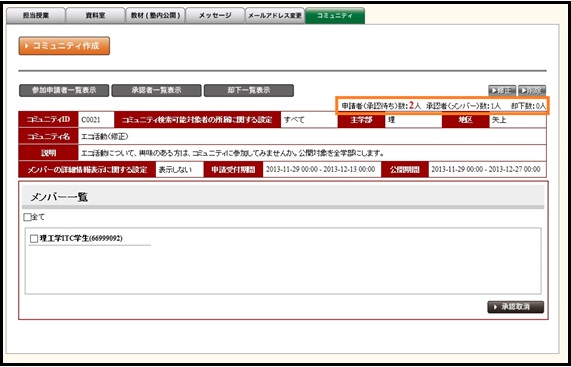Select the green コミュニティ tab
The width and height of the screenshot is (571, 367).
pos(335,16)
